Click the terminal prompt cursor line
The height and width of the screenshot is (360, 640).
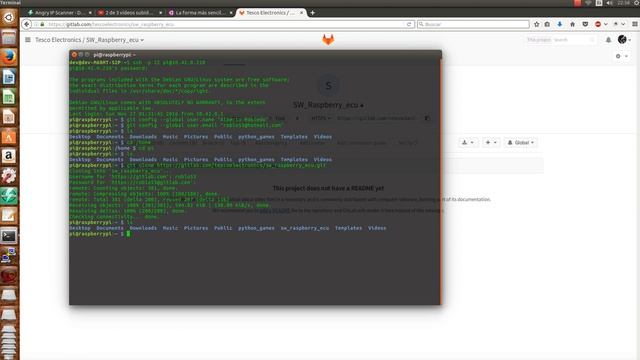point(100,234)
